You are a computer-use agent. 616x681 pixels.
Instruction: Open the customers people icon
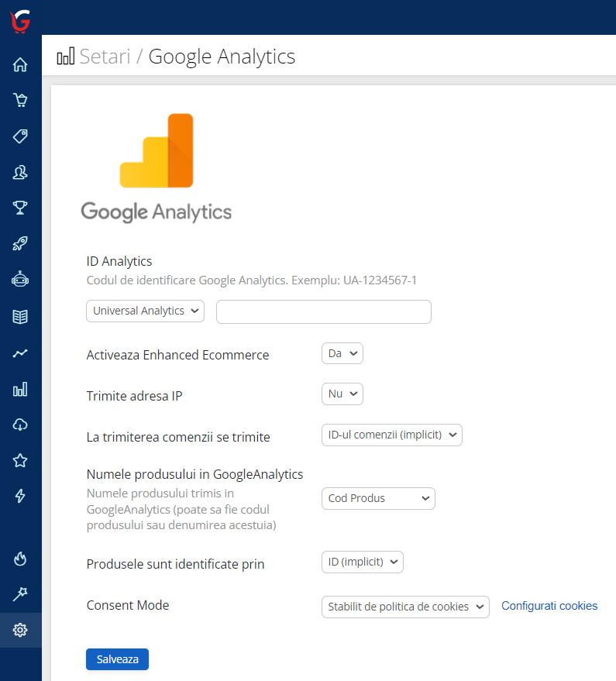[x=20, y=172]
